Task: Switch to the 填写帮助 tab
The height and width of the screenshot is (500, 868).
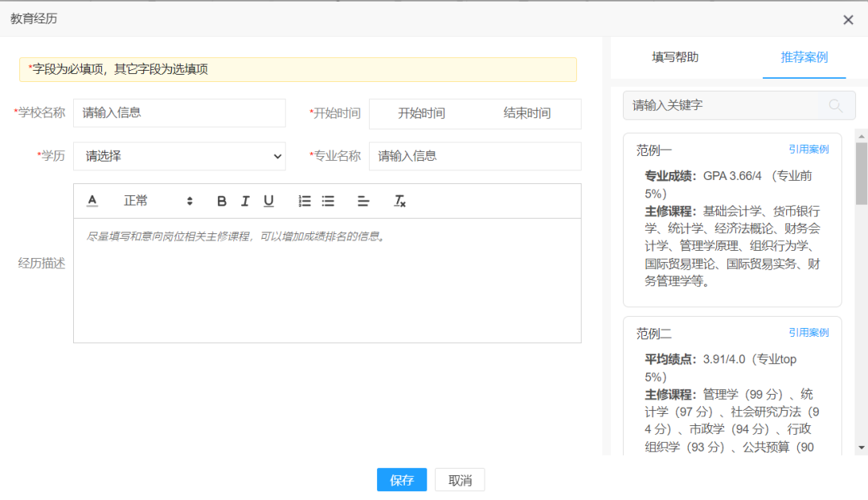Action: (x=674, y=57)
